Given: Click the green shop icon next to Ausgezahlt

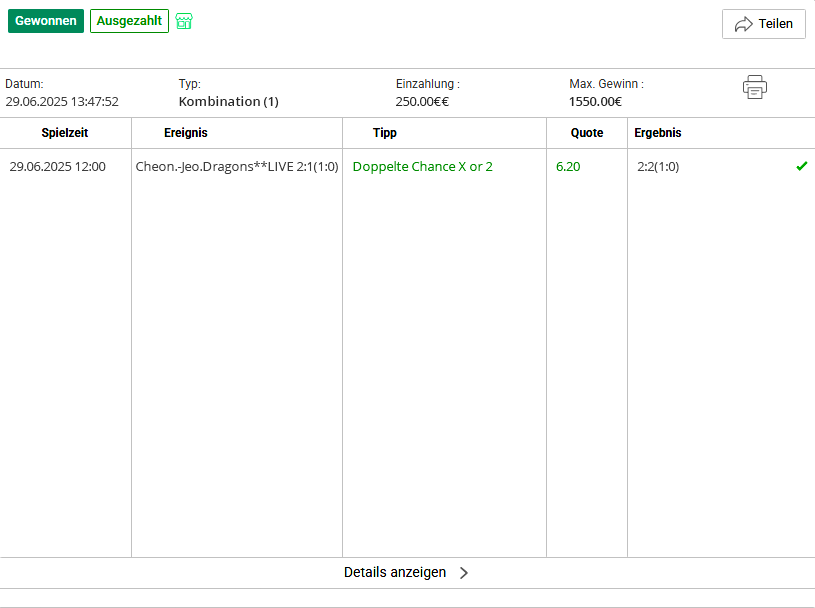Looking at the screenshot, I should [184, 21].
